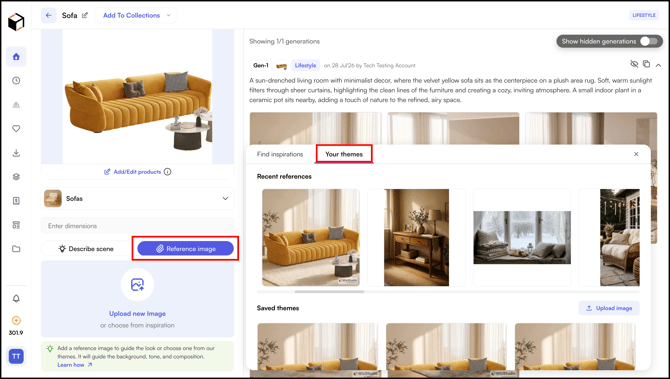Open the template layout icon in sidebar
Screen dimensions: 670x379
click(x=16, y=225)
